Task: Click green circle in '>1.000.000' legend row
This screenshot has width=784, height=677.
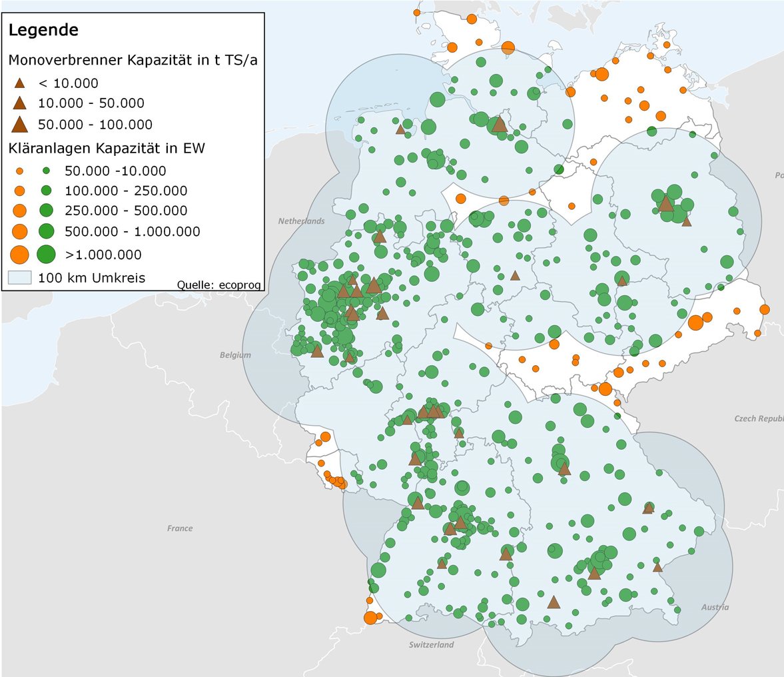Action: [47, 255]
